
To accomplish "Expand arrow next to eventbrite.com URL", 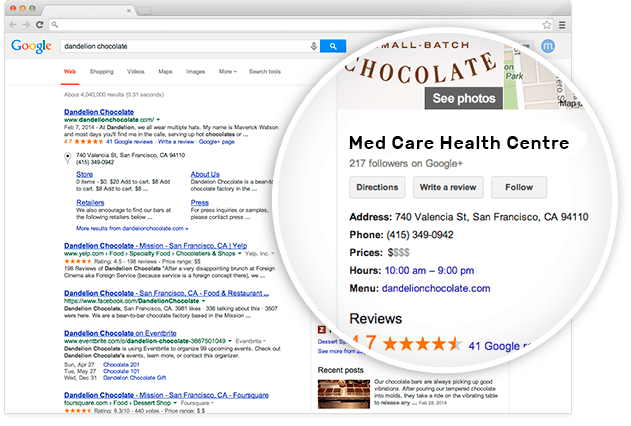I will point(230,341).
